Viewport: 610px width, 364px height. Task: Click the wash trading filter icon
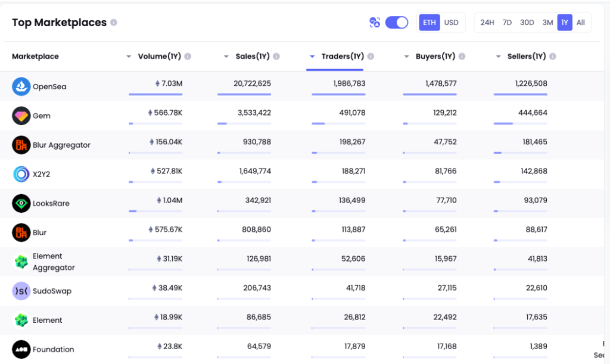tap(375, 23)
